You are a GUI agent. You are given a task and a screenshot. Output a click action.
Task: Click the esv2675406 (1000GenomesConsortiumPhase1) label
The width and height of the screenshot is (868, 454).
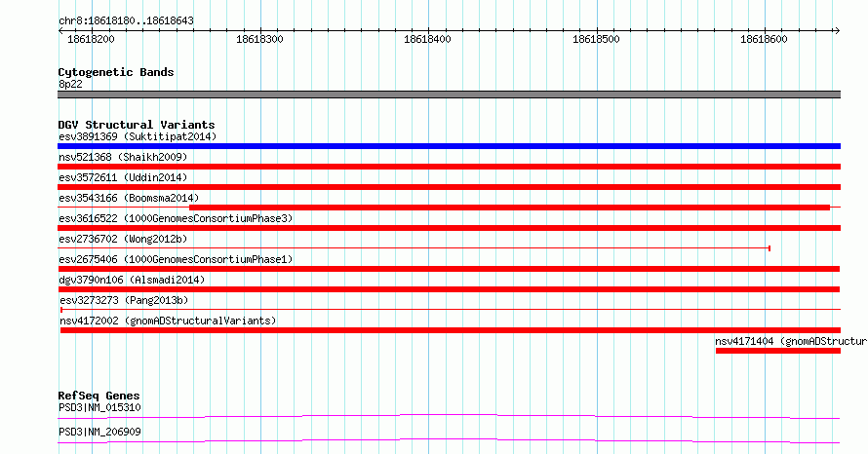pyautogui.click(x=176, y=259)
